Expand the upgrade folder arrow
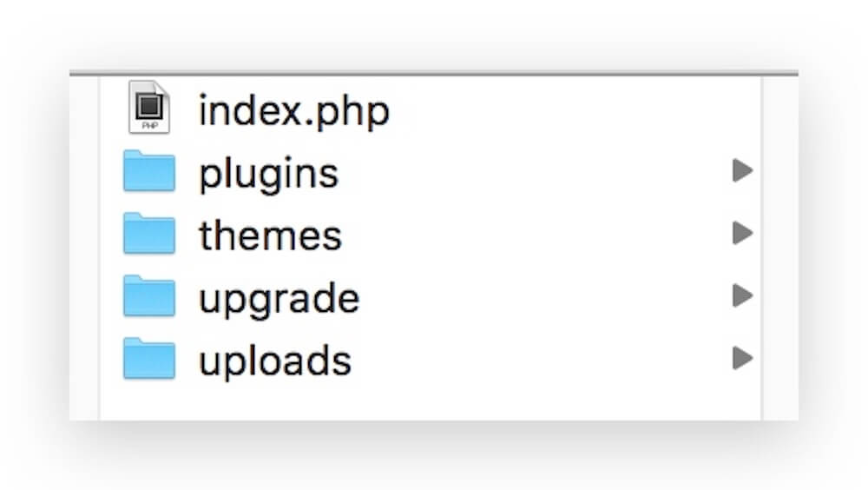868x490 pixels. pyautogui.click(x=741, y=296)
